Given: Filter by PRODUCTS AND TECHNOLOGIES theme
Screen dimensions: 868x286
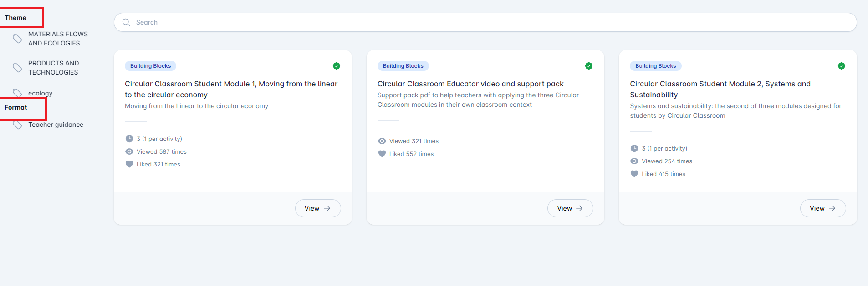Looking at the screenshot, I should (53, 68).
